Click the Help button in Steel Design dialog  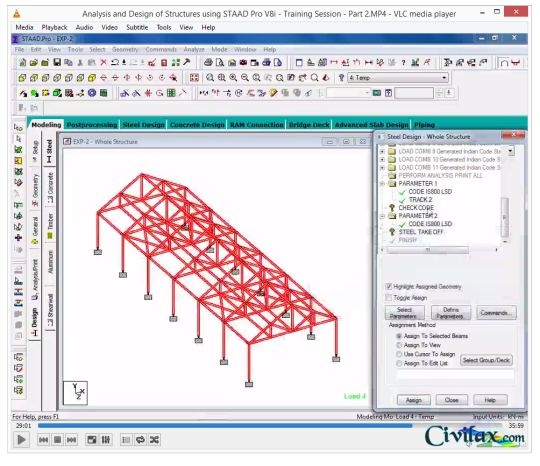coord(490,400)
